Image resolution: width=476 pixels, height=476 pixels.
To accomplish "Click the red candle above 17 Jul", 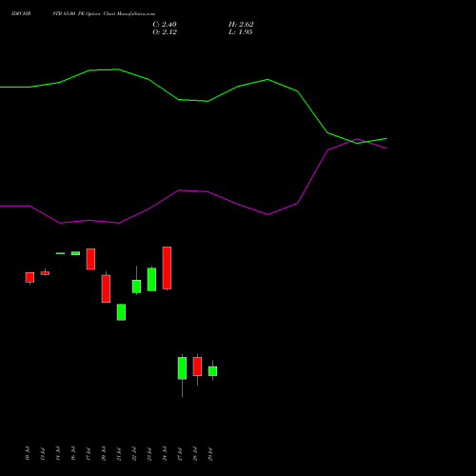I will coord(90,259).
